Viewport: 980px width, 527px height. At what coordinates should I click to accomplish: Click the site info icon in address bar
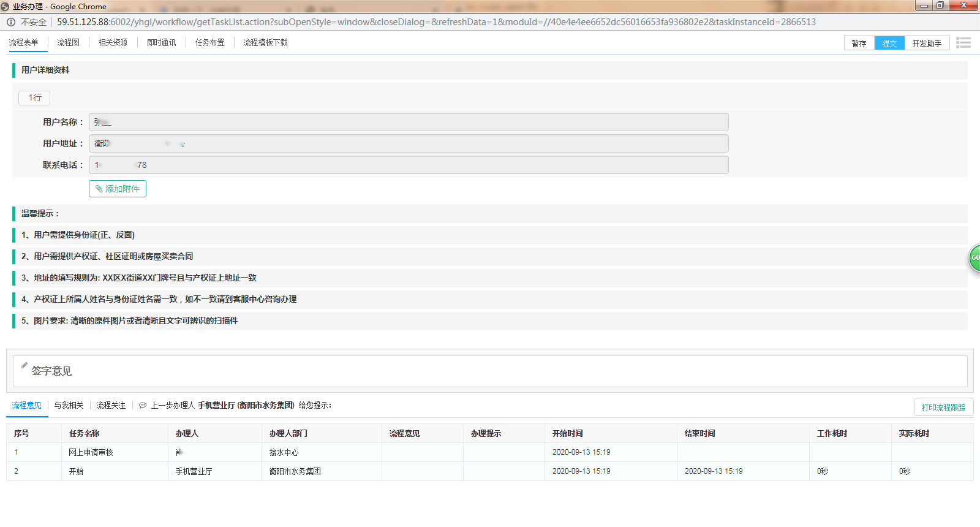(11, 22)
